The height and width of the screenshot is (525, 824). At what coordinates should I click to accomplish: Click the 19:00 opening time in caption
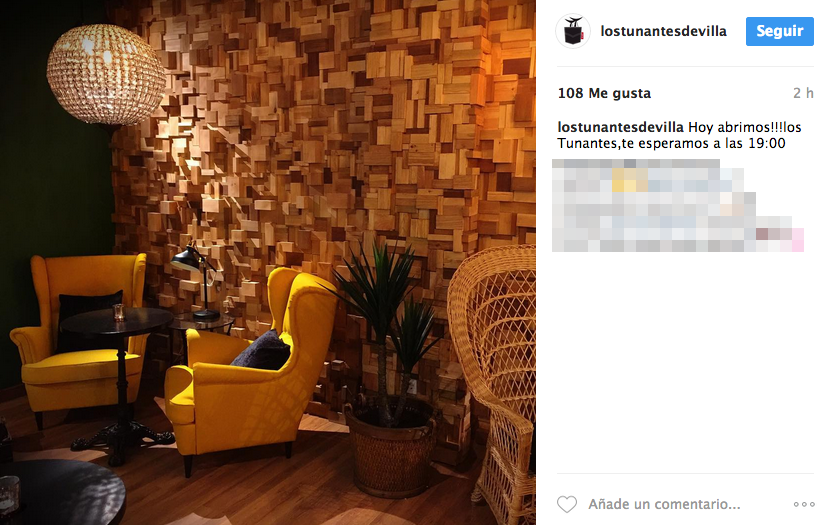click(767, 143)
